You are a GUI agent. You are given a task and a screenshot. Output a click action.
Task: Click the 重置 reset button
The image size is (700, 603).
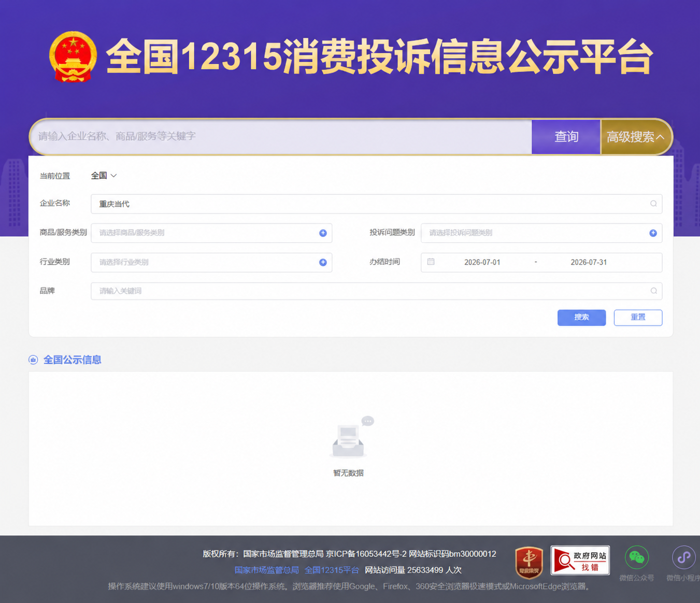638,318
